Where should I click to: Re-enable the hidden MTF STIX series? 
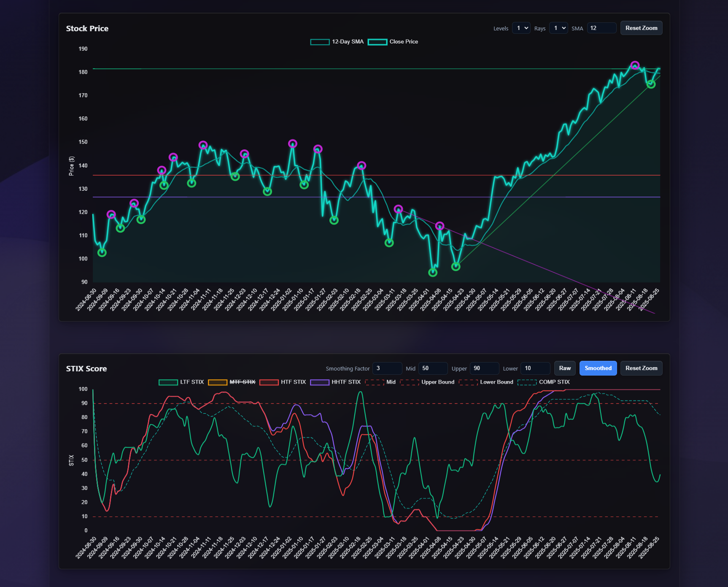(x=232, y=382)
